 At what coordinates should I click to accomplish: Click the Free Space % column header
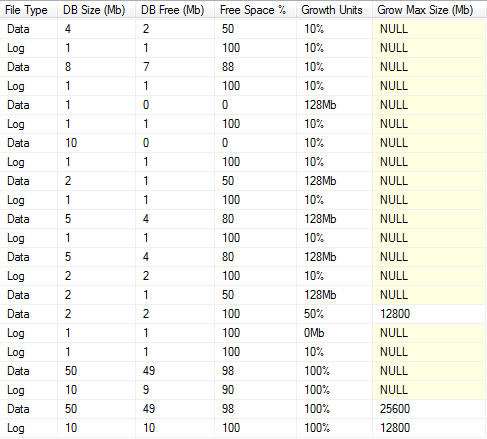coord(255,10)
